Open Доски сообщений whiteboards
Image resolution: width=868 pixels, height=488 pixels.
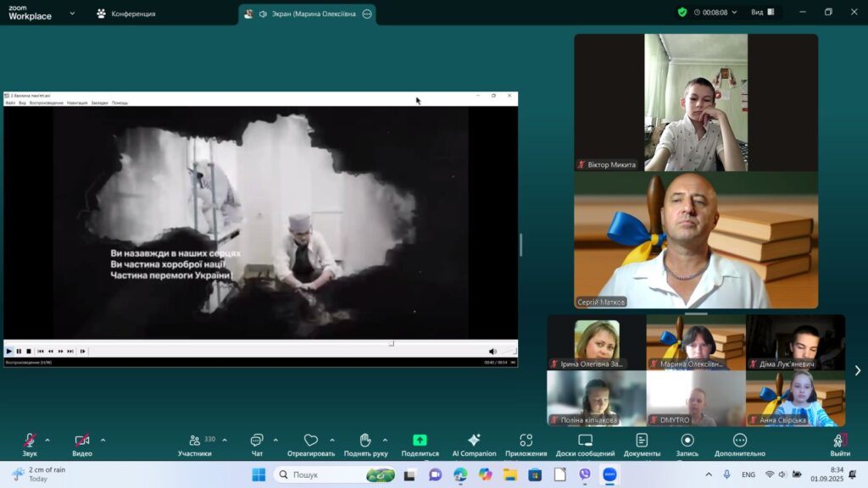pyautogui.click(x=585, y=445)
